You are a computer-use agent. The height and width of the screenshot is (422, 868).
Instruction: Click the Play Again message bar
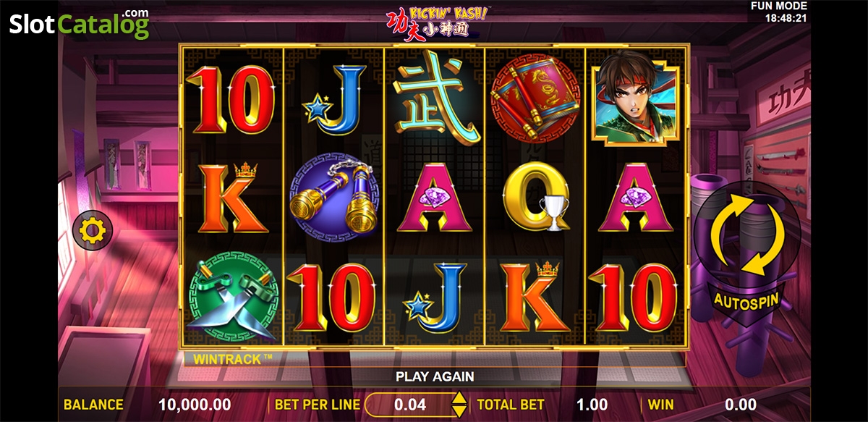[434, 376]
